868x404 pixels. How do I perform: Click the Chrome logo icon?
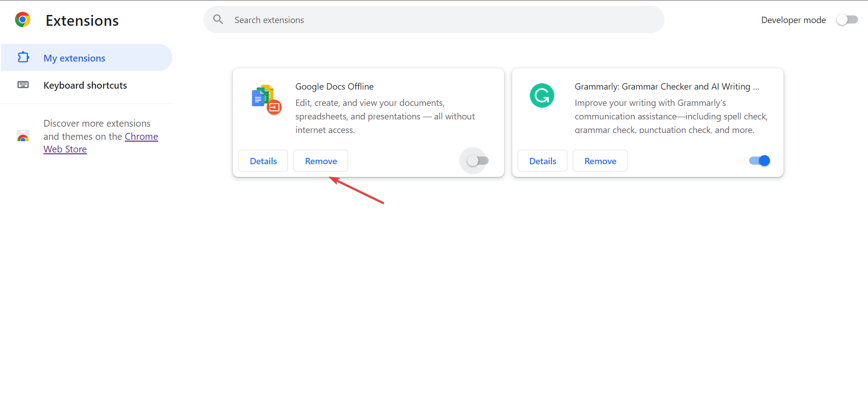(x=23, y=20)
